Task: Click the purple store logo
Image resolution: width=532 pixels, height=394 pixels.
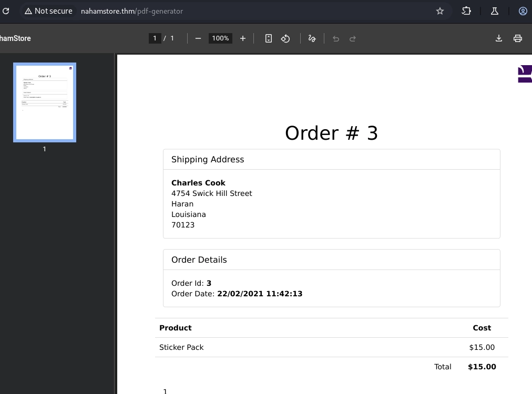Action: pyautogui.click(x=525, y=74)
